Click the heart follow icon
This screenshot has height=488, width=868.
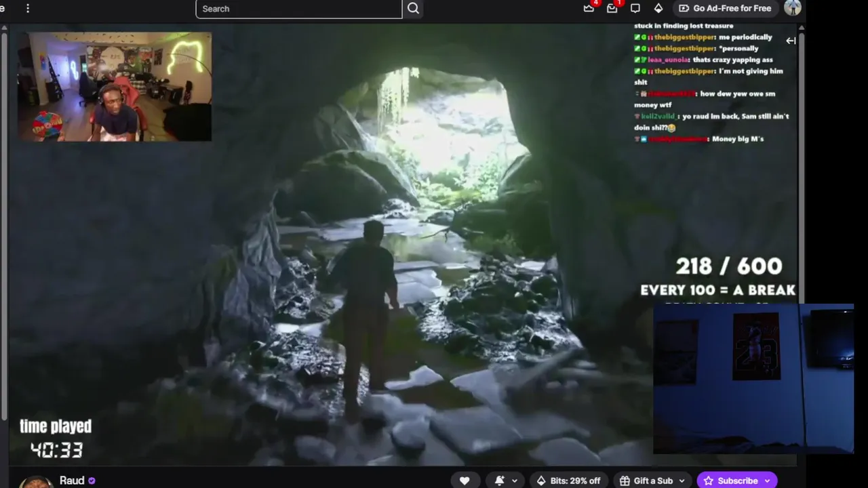(x=465, y=481)
